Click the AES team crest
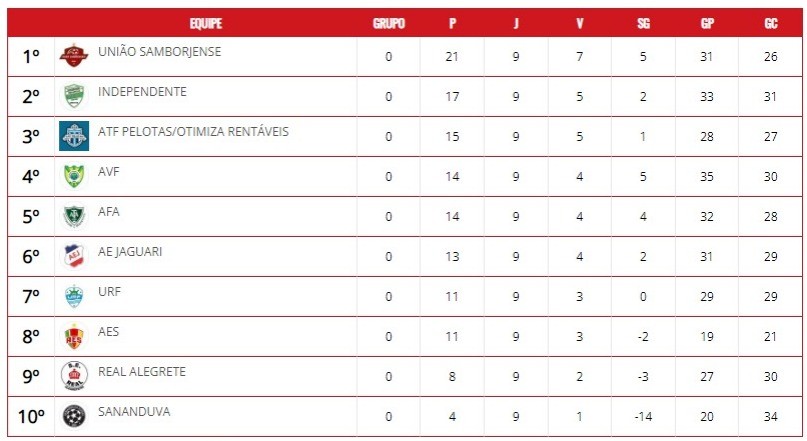The width and height of the screenshot is (807, 441). point(74,336)
